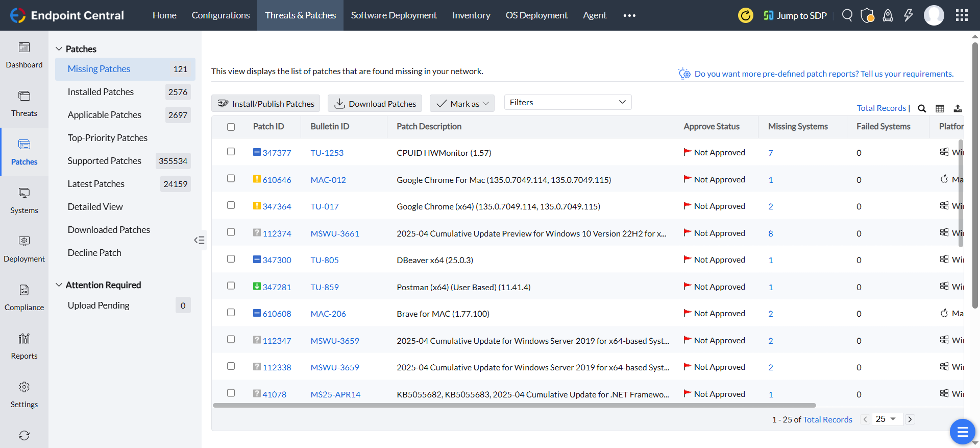Viewport: 980px width, 448px height.
Task: Open the Inventory tab
Action: (x=471, y=15)
